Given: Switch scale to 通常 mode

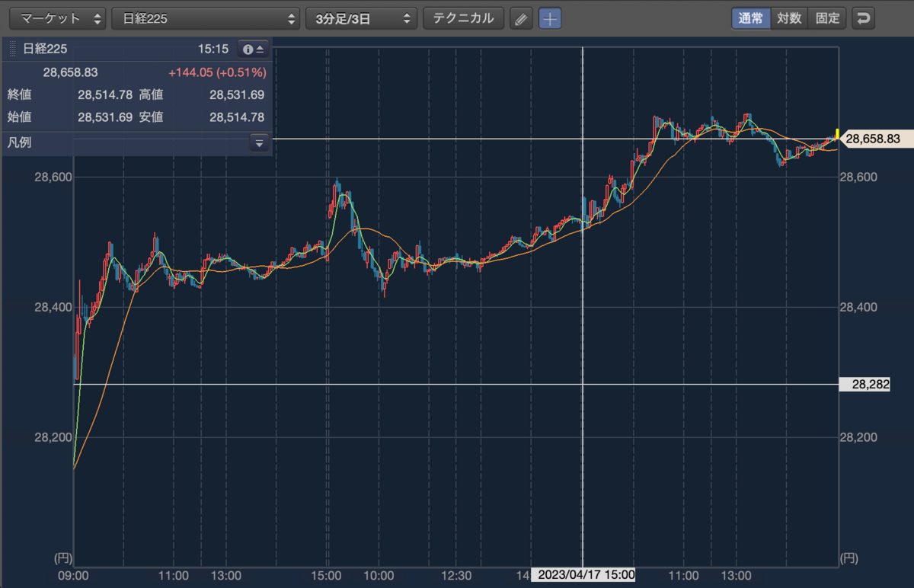Looking at the screenshot, I should tap(751, 18).
